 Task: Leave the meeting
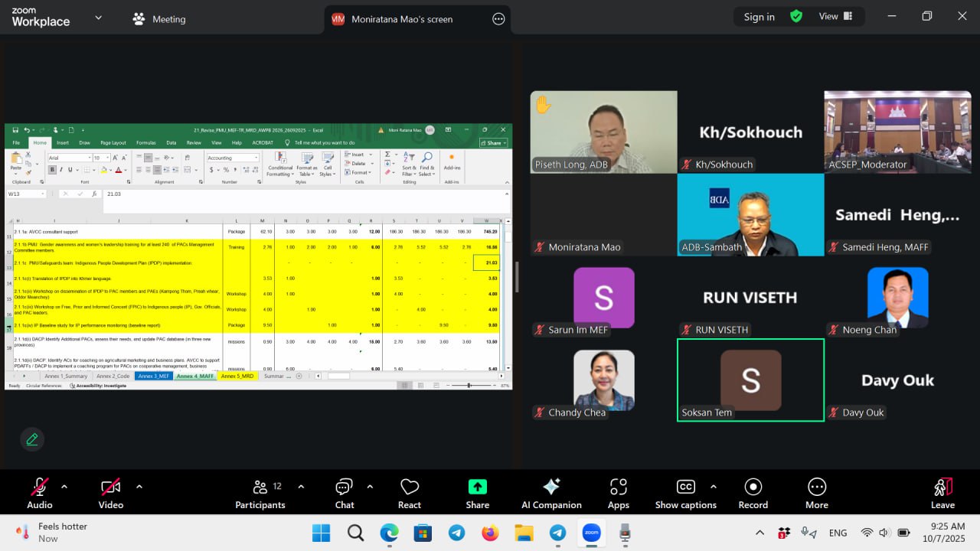[942, 493]
